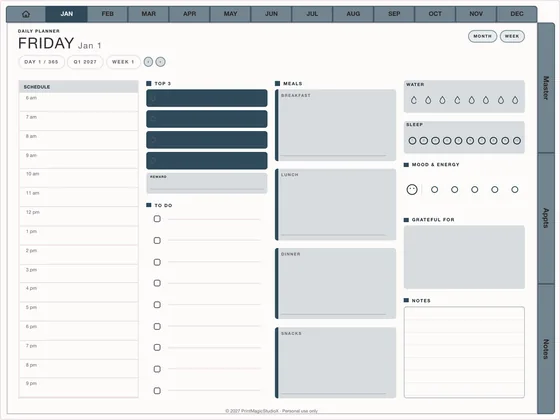Open the SEP month tab
560x420 pixels.
point(394,14)
